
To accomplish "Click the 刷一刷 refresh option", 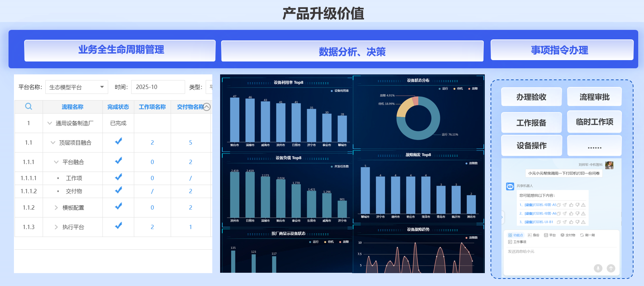I will click(588, 235).
